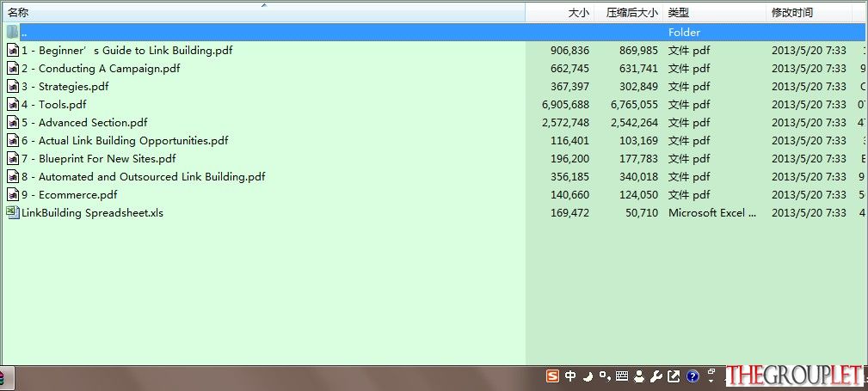868x391 pixels.
Task: Click the restore-window icon on language bar
Action: (x=711, y=372)
